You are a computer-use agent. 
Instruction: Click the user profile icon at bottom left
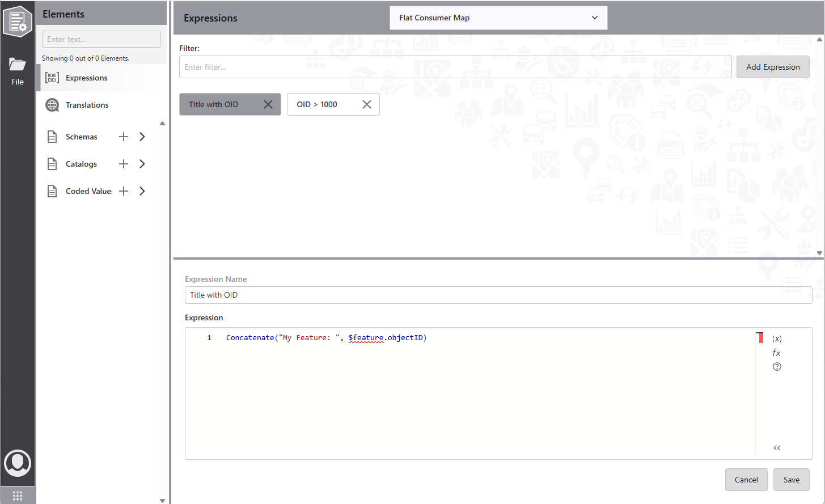[x=18, y=463]
